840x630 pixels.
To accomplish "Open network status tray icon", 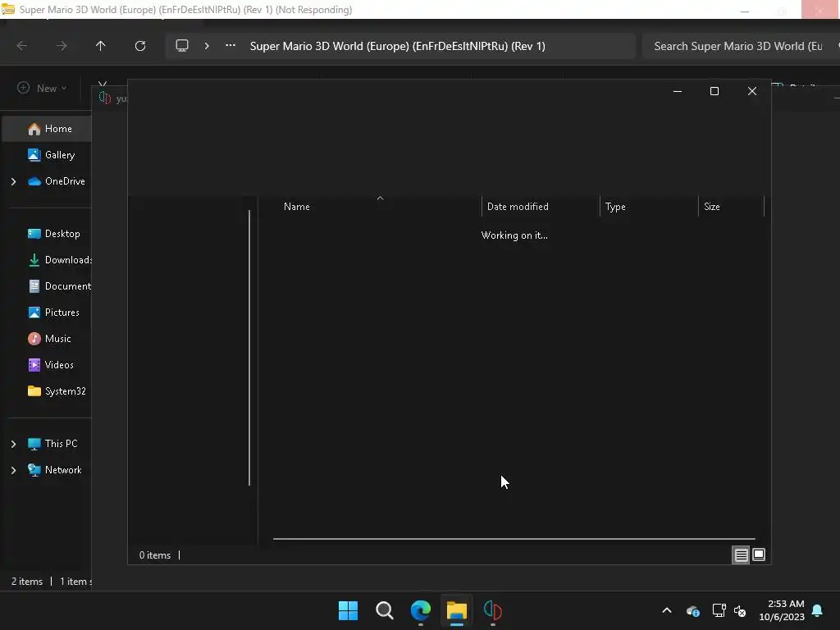I will pos(719,610).
